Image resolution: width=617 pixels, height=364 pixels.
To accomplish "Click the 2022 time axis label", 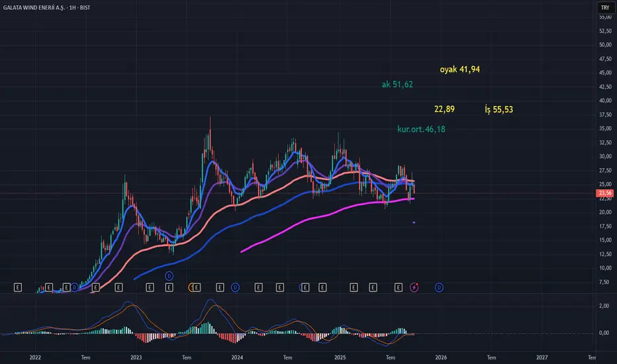I will coord(35,357).
